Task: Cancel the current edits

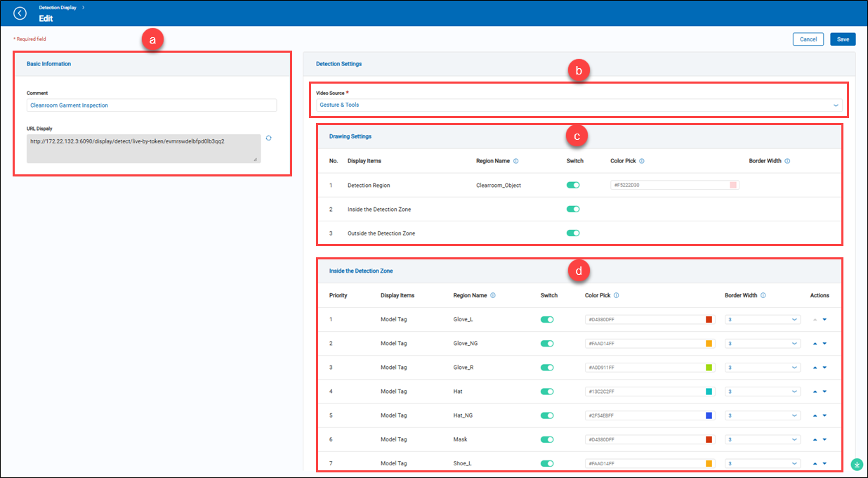Action: click(x=808, y=39)
